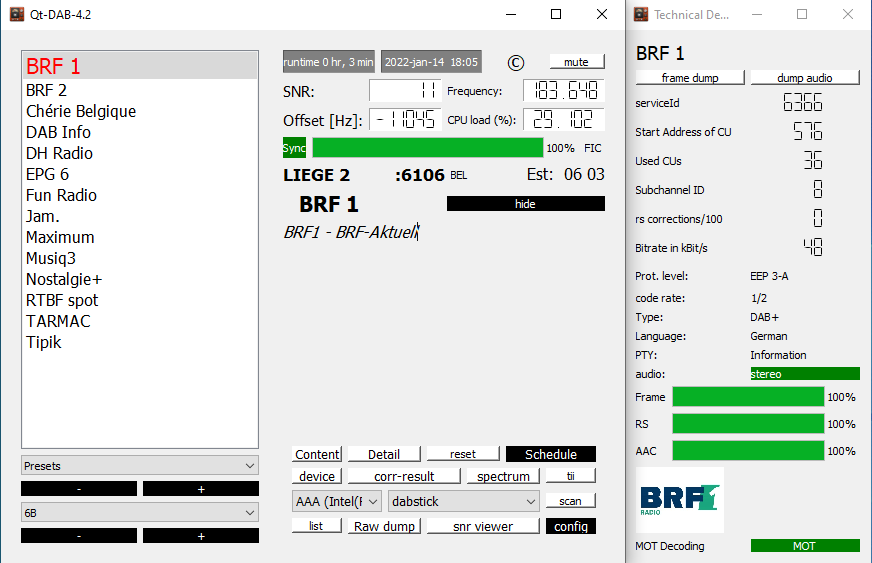This screenshot has height=563, width=872.
Task: Show the spectrum display
Action: point(503,476)
